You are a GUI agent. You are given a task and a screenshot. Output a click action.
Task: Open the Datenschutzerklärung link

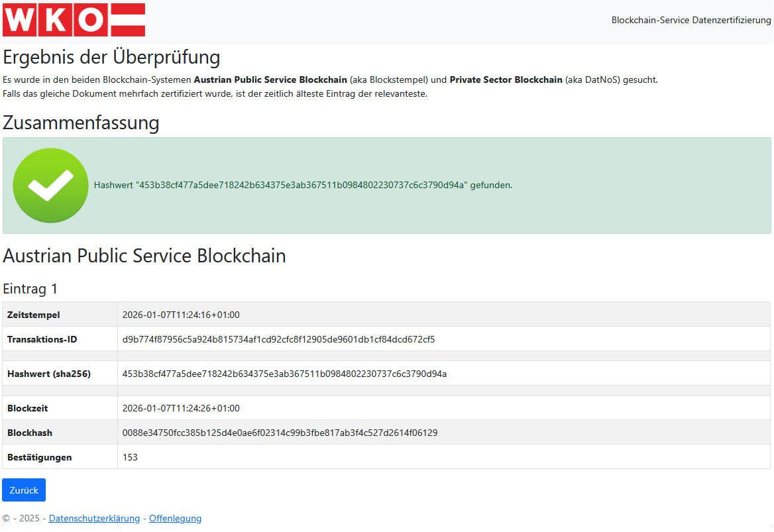(94, 519)
